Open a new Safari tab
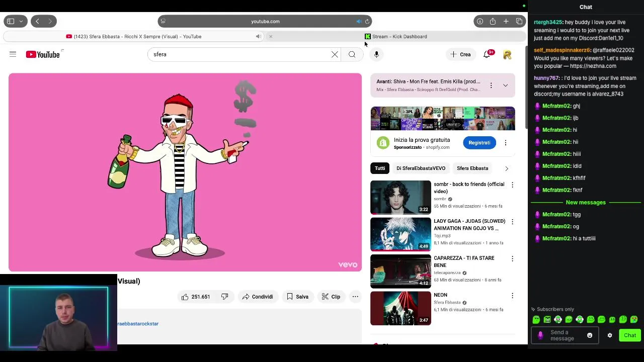 (x=506, y=21)
